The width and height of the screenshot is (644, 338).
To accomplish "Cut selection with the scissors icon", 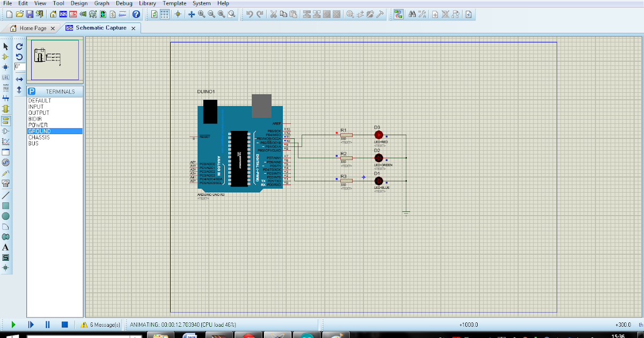I will coord(273,14).
